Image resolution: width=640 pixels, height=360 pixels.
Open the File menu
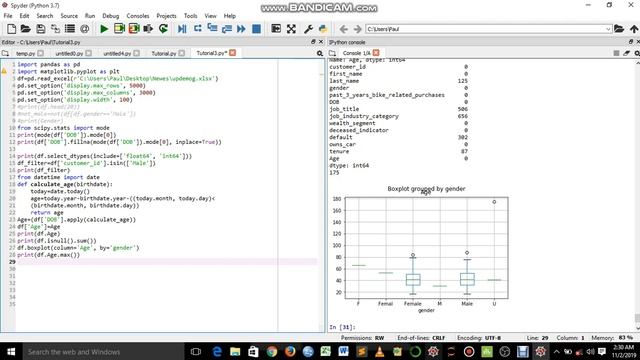coord(8,16)
